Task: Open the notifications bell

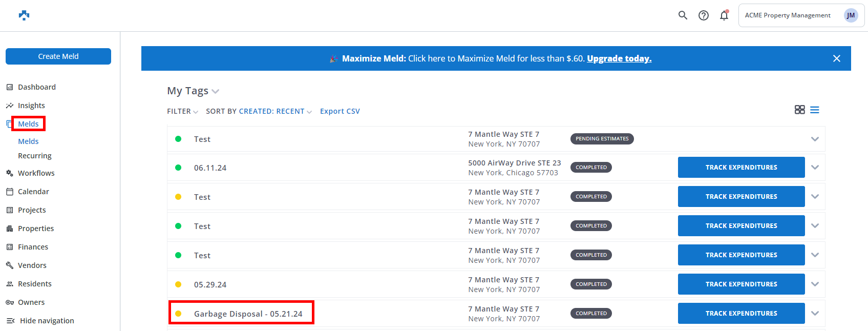Action: (x=724, y=15)
